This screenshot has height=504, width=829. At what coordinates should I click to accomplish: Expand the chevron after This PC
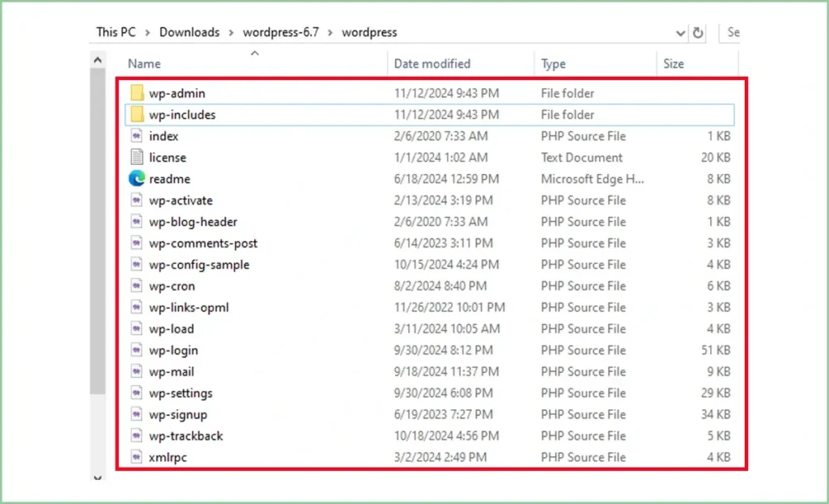tap(147, 32)
